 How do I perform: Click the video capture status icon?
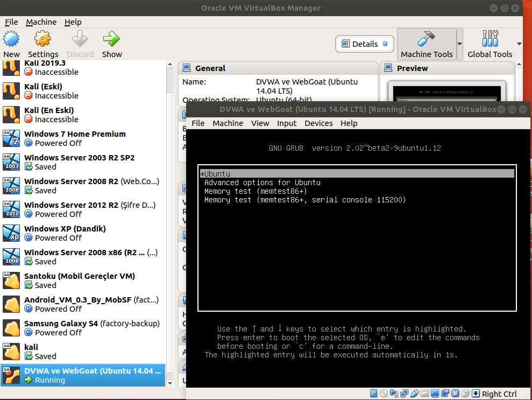[445, 394]
